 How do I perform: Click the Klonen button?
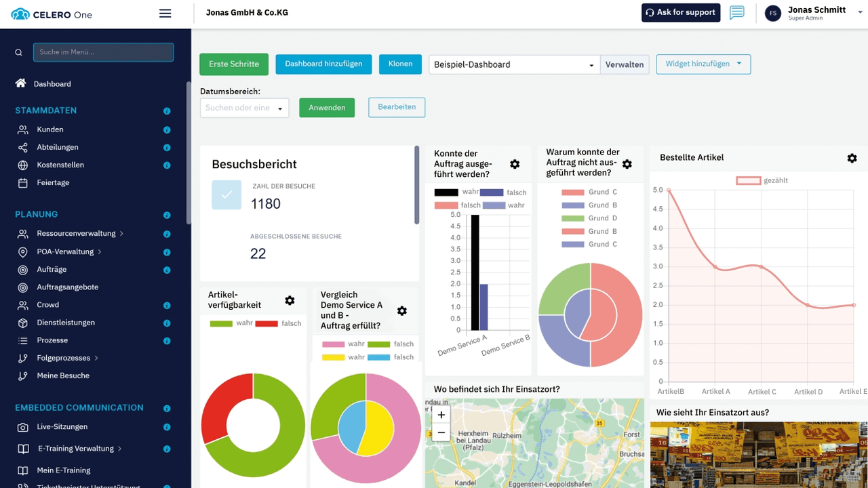coord(400,64)
